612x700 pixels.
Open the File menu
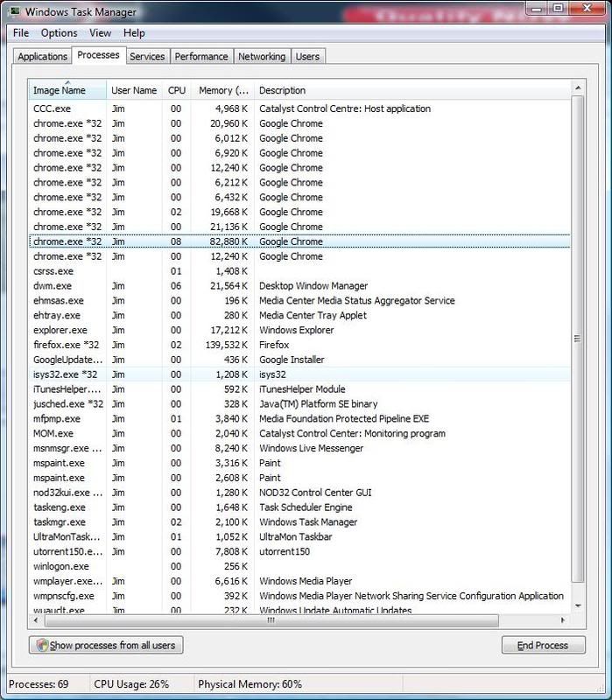(x=21, y=33)
